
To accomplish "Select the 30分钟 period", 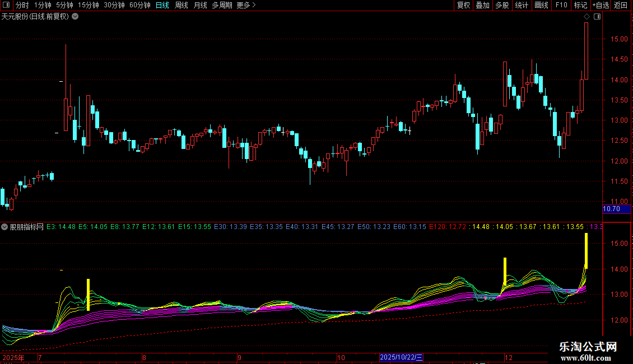I will click(x=114, y=5).
